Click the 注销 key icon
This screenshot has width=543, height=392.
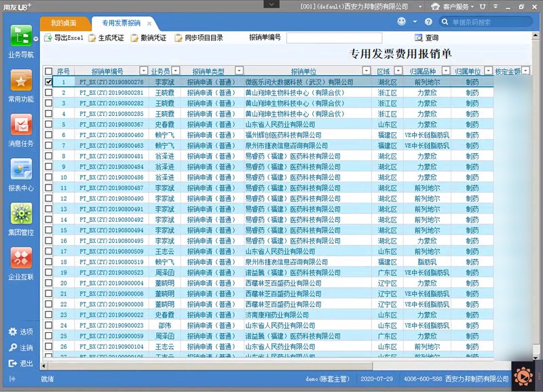click(13, 347)
